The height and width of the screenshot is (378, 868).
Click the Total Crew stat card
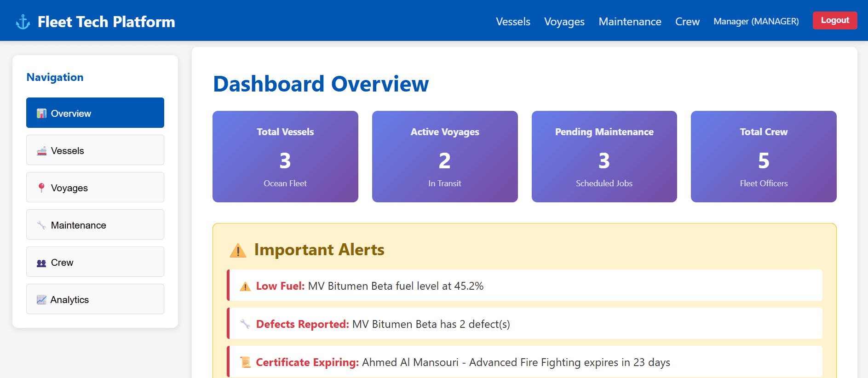click(x=764, y=156)
